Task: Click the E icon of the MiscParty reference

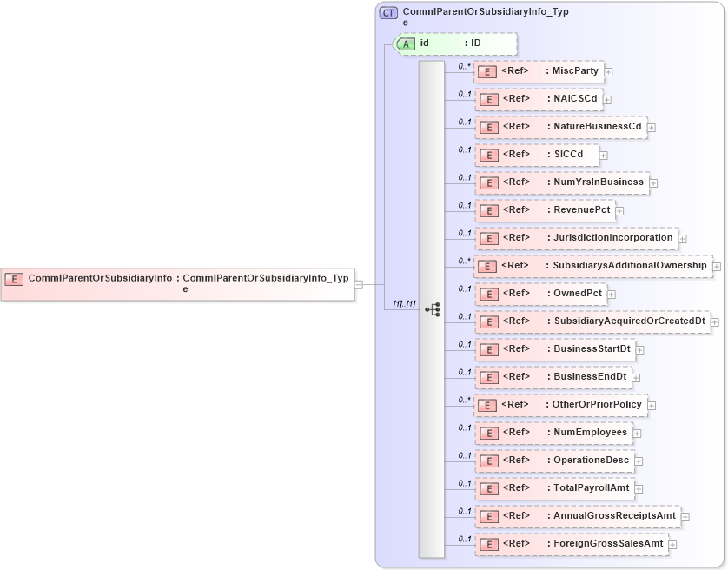Action: (487, 71)
